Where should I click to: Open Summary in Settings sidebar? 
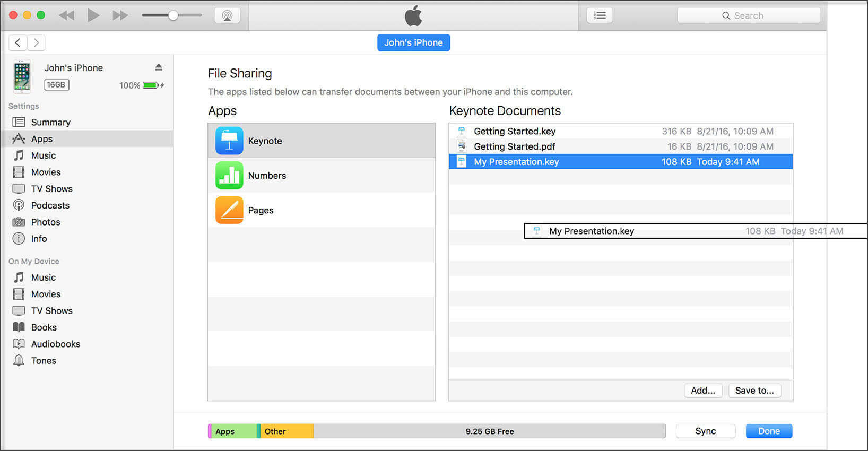pyautogui.click(x=87, y=122)
